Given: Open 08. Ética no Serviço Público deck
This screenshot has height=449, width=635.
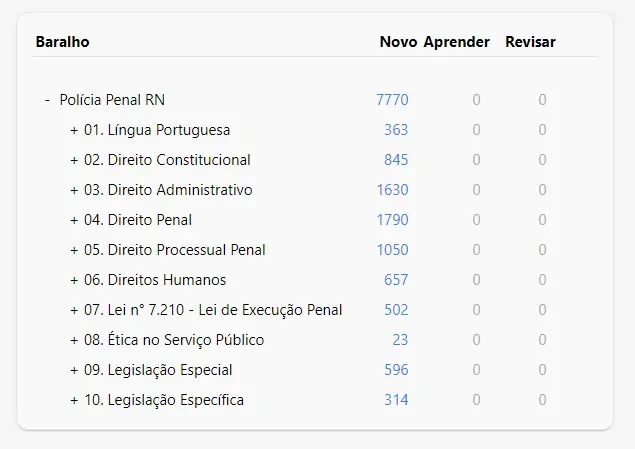Looking at the screenshot, I should coord(174,340).
